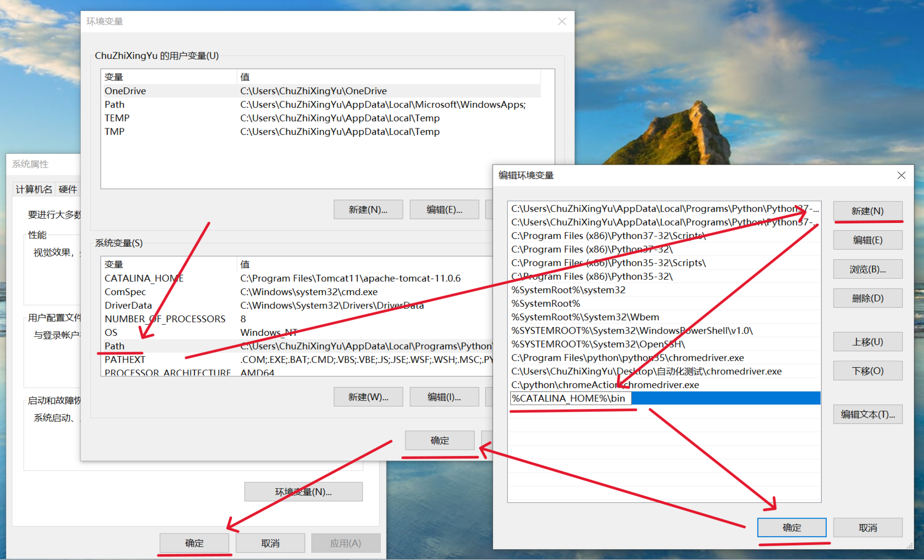924x560 pixels.
Task: Move selected entry down with 下移(O)
Action: tap(867, 370)
